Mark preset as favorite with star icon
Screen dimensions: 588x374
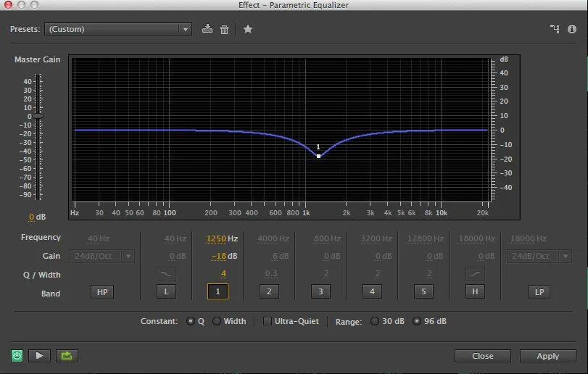[x=247, y=29]
